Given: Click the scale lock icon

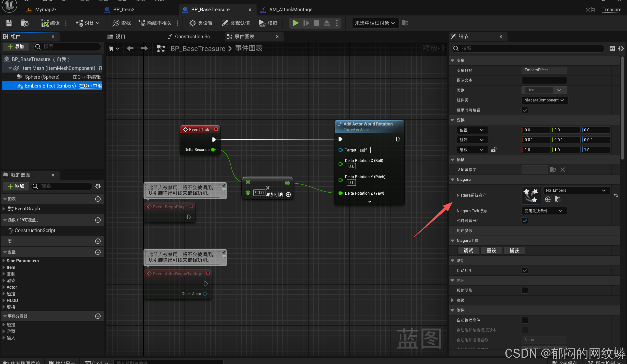Looking at the screenshot, I should pos(494,150).
